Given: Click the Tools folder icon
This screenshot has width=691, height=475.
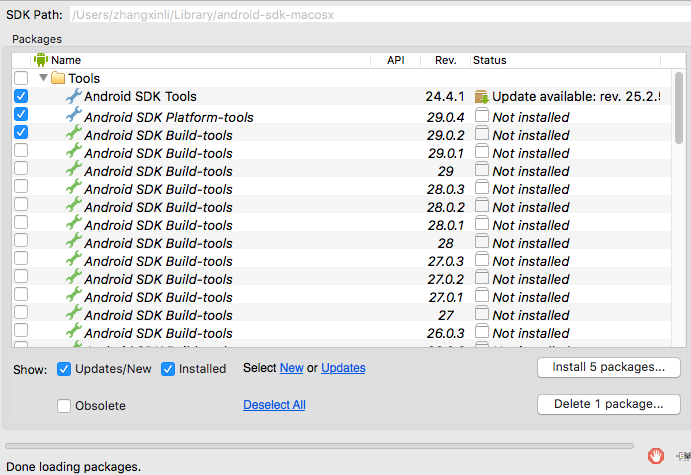Looking at the screenshot, I should coord(58,78).
